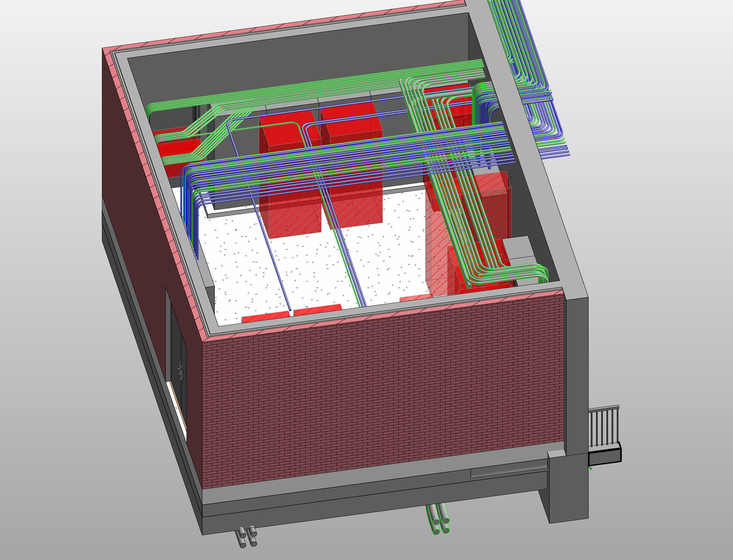Click the metal railing beside the building
The width and height of the screenshot is (733, 560).
click(x=604, y=428)
